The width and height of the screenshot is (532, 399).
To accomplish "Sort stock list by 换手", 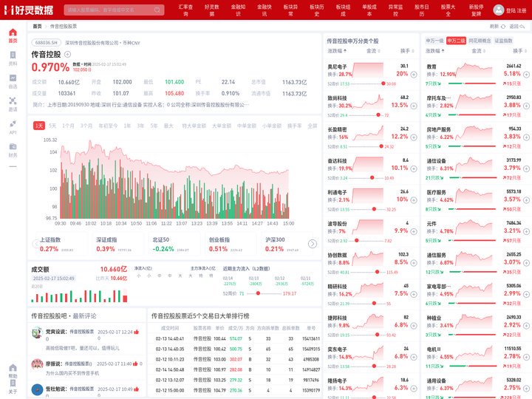I will (407, 51).
